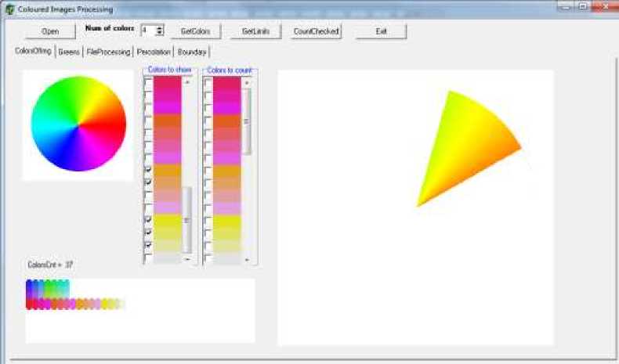Screen dimensions: 619x364
Task: Click the Open button
Action: point(50,31)
